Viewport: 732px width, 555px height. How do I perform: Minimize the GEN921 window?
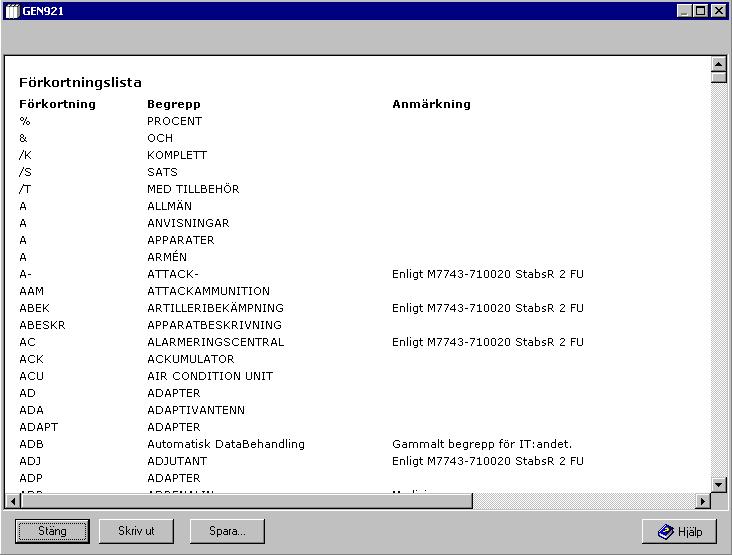pos(684,11)
